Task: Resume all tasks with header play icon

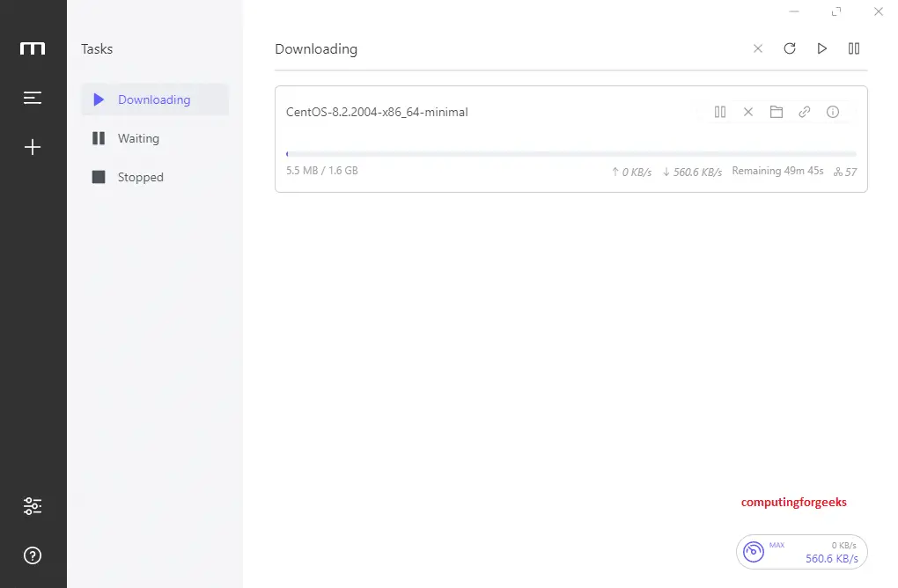Action: click(x=821, y=48)
